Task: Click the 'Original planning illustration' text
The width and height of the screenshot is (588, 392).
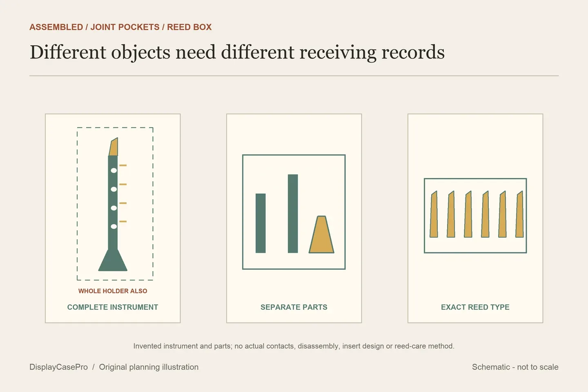Action: click(149, 367)
